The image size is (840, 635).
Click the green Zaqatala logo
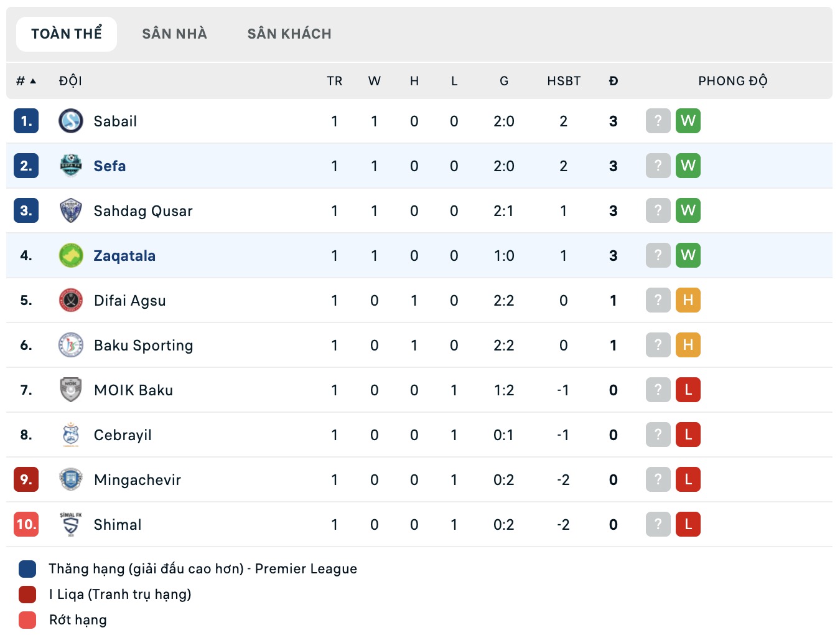click(x=70, y=255)
